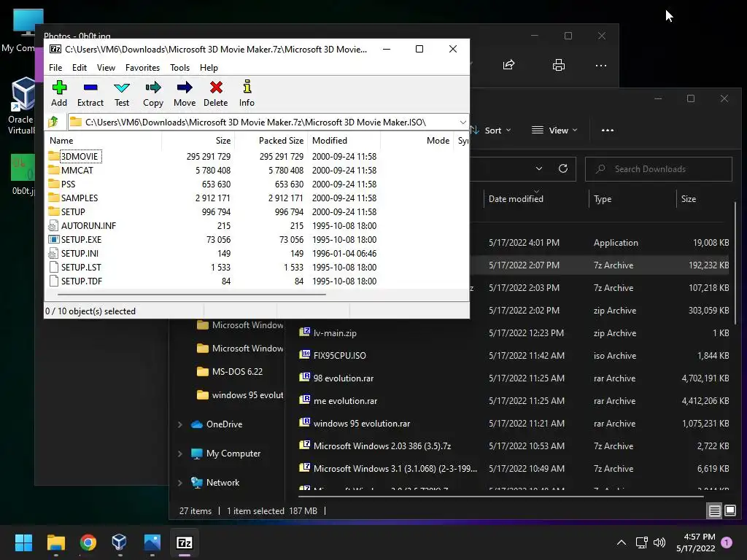
Task: Click the Copy toolbar icon
Action: click(153, 94)
